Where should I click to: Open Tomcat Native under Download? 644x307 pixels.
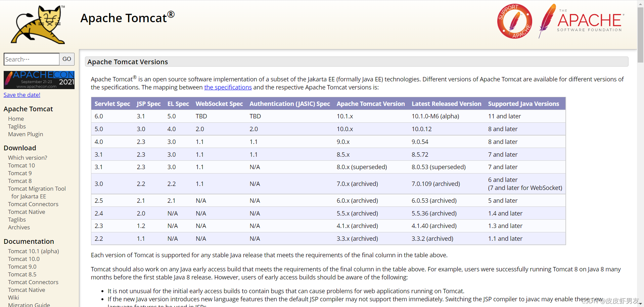(27, 212)
